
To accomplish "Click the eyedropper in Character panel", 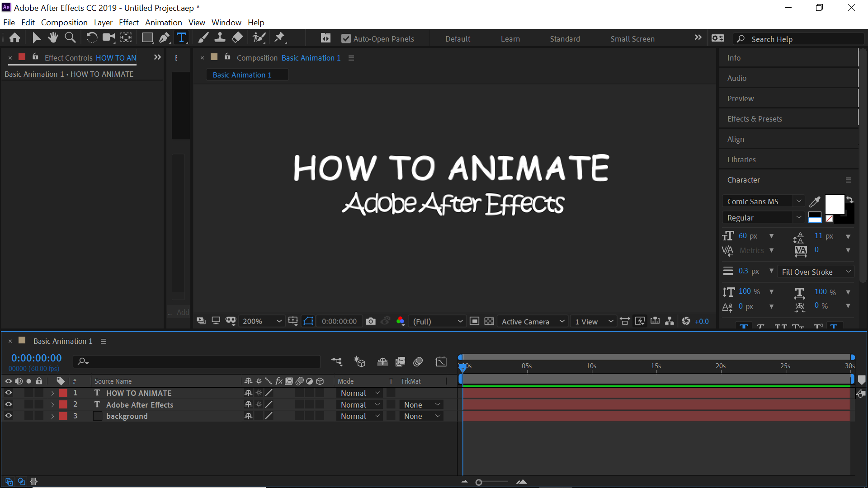I will pos(815,202).
